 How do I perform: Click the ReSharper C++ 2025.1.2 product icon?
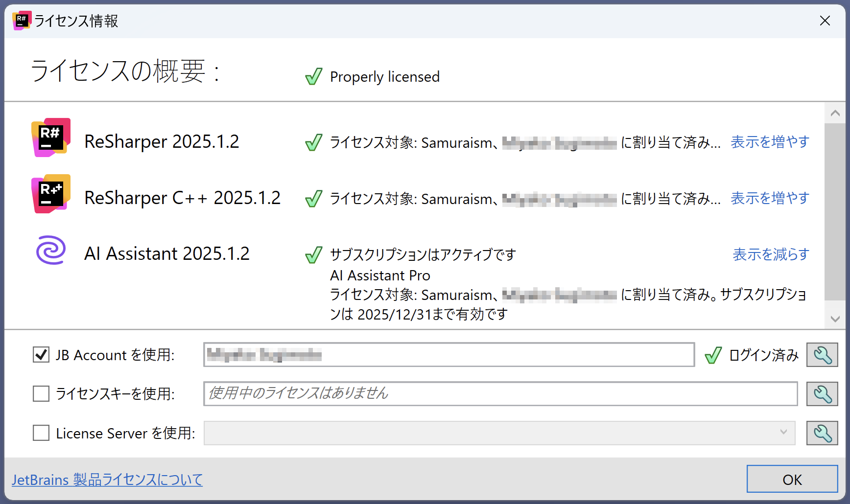tap(51, 194)
